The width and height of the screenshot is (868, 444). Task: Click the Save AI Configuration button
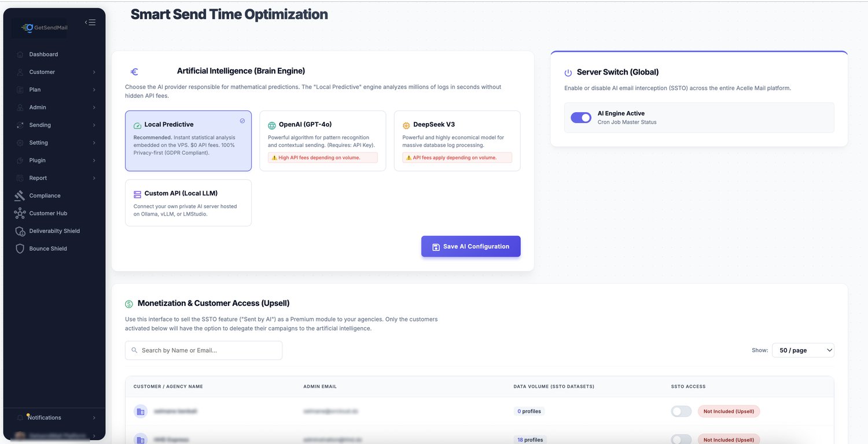pos(470,246)
